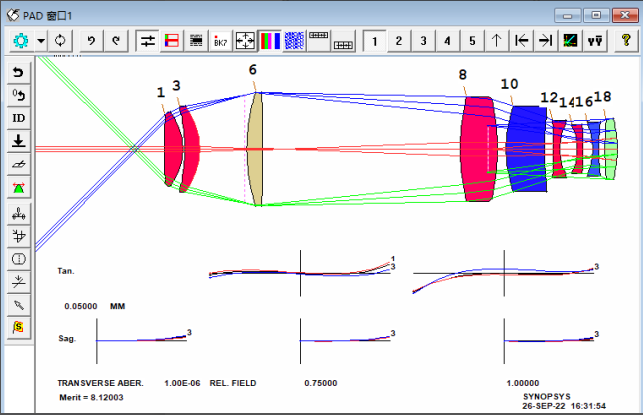Select display number 3 button

[423, 41]
